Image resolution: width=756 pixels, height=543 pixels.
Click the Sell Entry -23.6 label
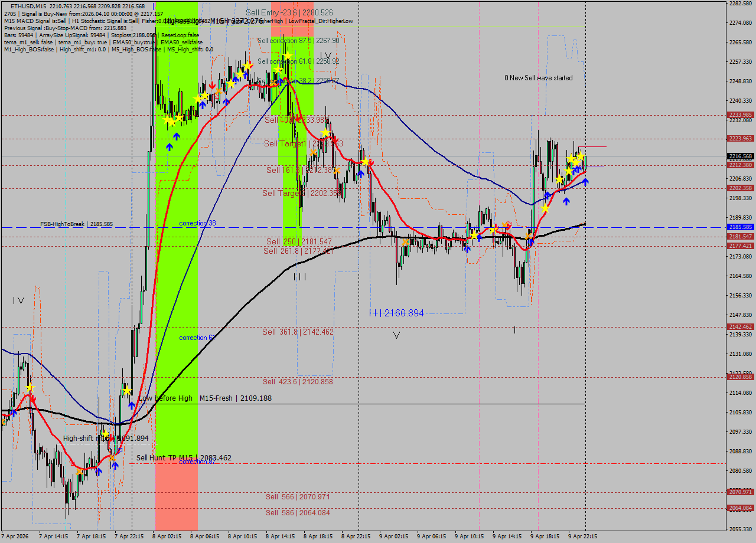tap(289, 12)
